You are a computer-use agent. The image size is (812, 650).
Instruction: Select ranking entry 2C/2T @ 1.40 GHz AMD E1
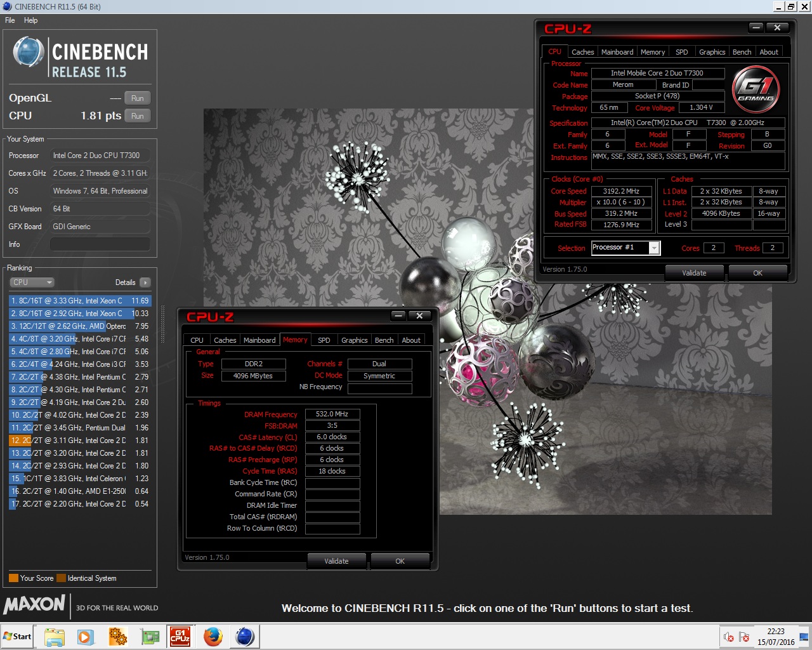(x=80, y=491)
